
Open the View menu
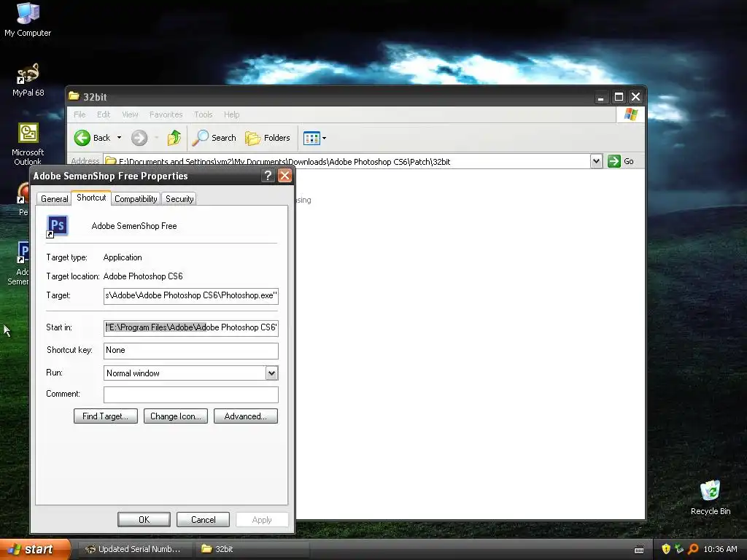tap(130, 114)
